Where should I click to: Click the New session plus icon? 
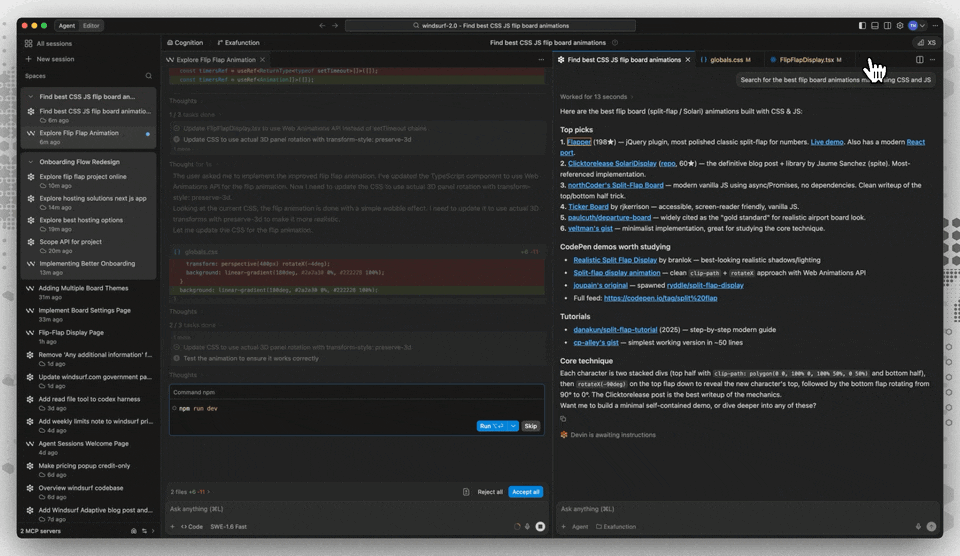pos(28,59)
